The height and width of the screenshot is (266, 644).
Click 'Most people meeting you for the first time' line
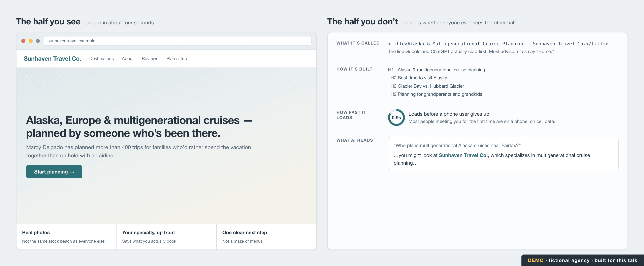[x=482, y=121]
